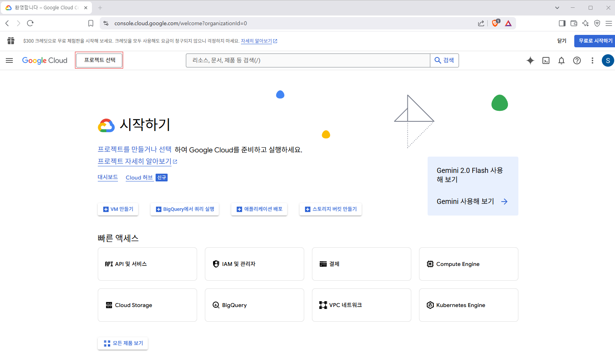Open the notifications bell
The height and width of the screenshot is (364, 615).
[x=561, y=60]
